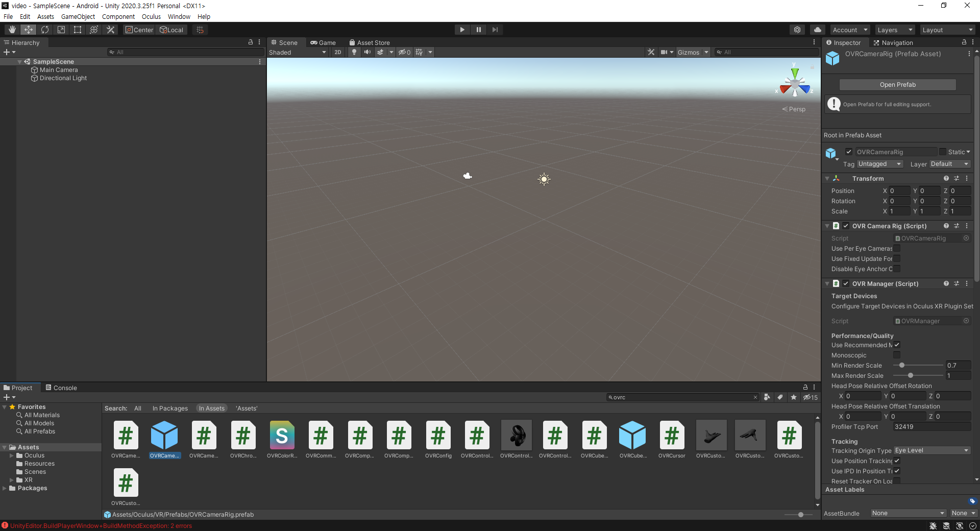Select the Scale tool

click(x=61, y=30)
